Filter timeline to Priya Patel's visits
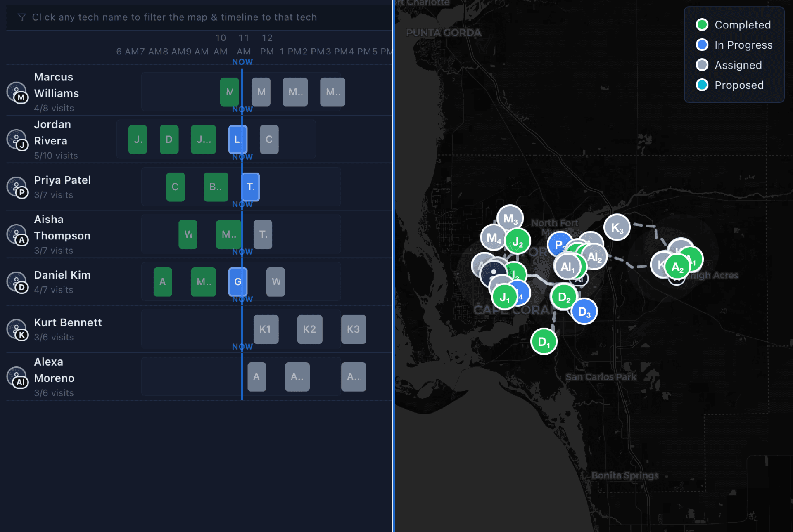The image size is (793, 532). tap(62, 180)
